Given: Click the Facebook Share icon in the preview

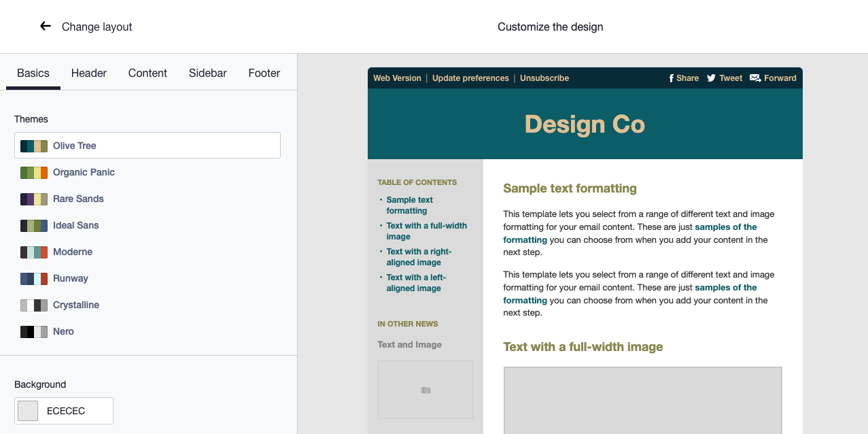Looking at the screenshot, I should [x=673, y=78].
